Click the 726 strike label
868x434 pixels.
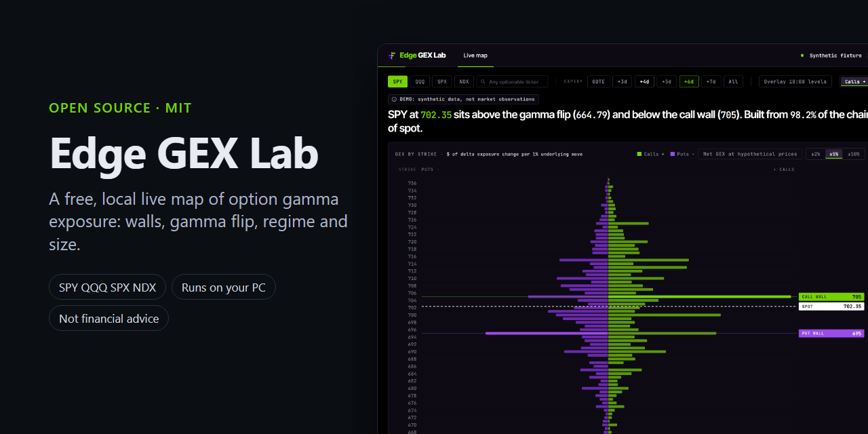pos(412,220)
